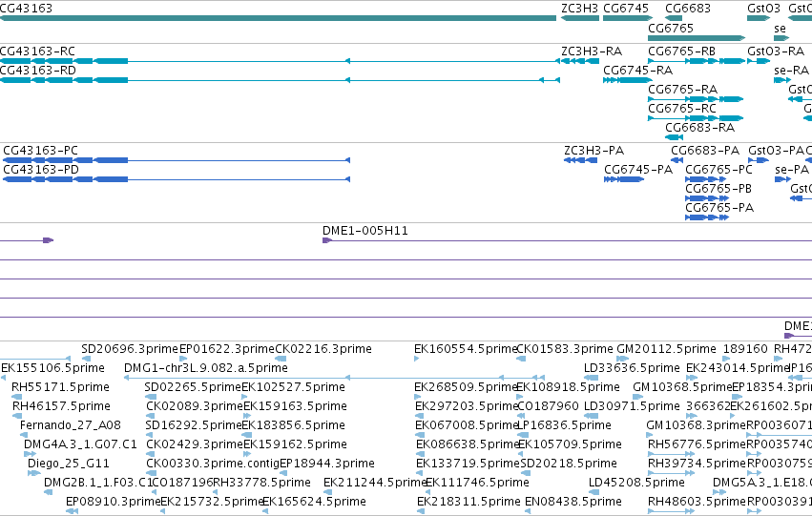The width and height of the screenshot is (812, 516).
Task: Click EST EK183856.5prime
Action: (246, 435)
